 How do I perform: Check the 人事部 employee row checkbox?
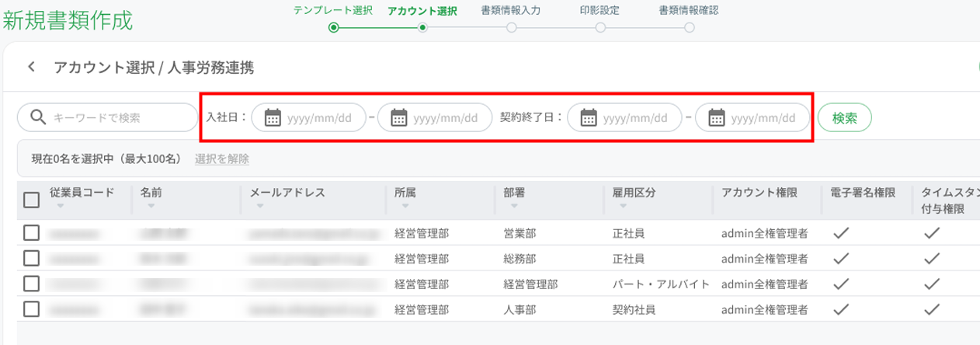[x=31, y=309]
